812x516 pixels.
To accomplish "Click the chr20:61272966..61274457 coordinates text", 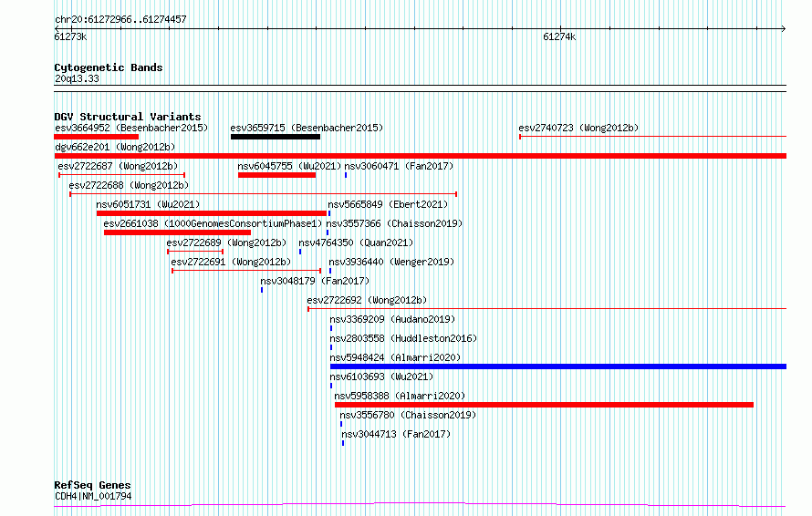I will pos(120,20).
